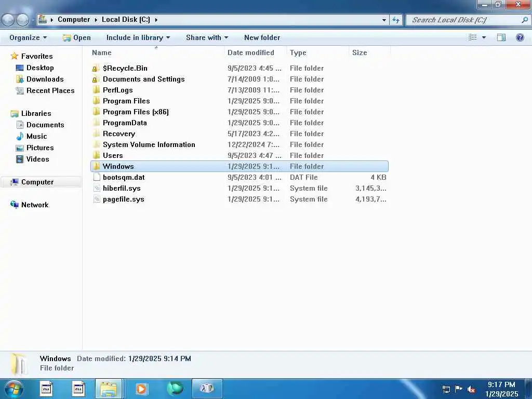This screenshot has width=532, height=399.
Task: Select Computer in navigation pane
Action: [x=37, y=182]
